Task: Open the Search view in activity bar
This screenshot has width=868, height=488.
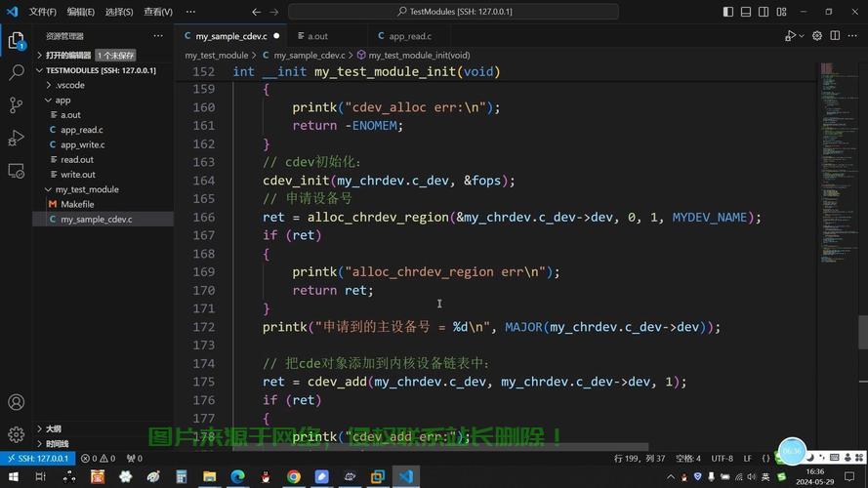Action: pyautogui.click(x=16, y=72)
